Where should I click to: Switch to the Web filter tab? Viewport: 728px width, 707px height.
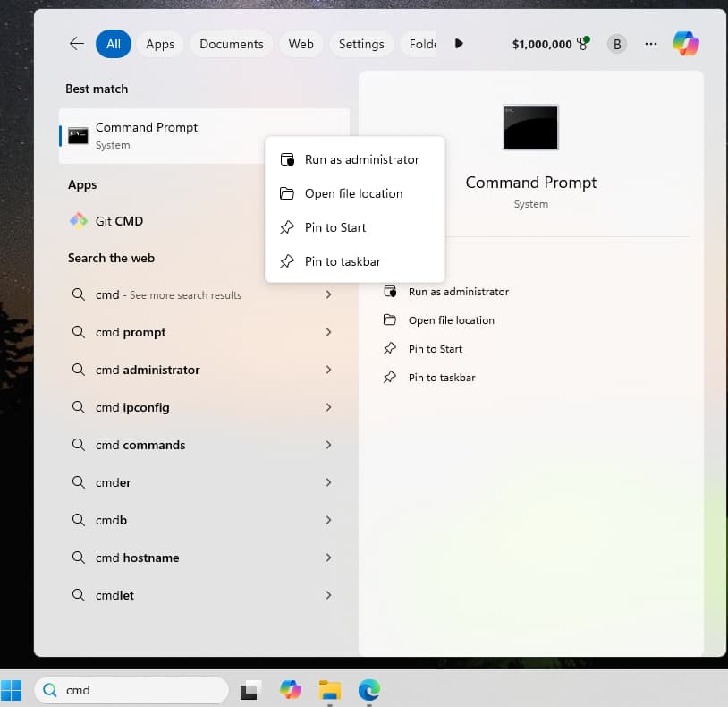301,44
